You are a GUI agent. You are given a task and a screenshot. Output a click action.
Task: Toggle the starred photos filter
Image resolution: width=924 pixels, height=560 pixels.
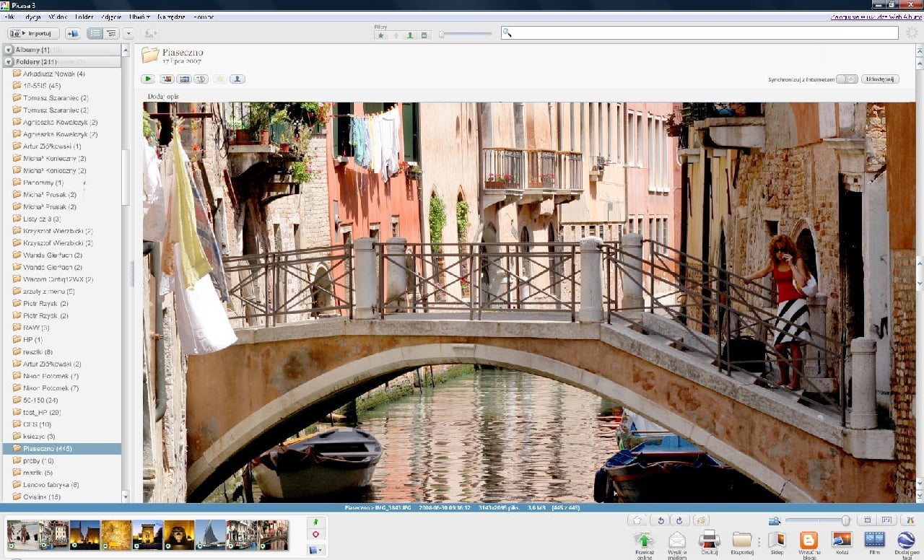[x=381, y=35]
